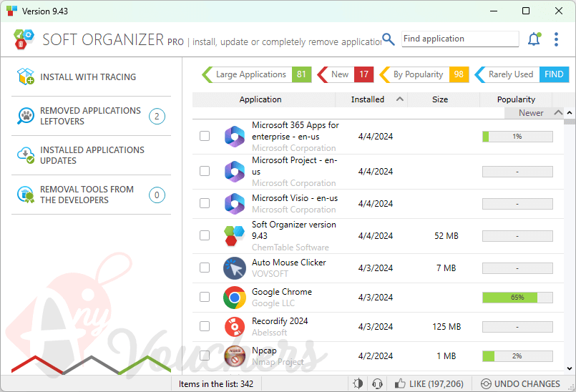
Task: Open Removed Applications Leftovers
Action: tap(91, 116)
